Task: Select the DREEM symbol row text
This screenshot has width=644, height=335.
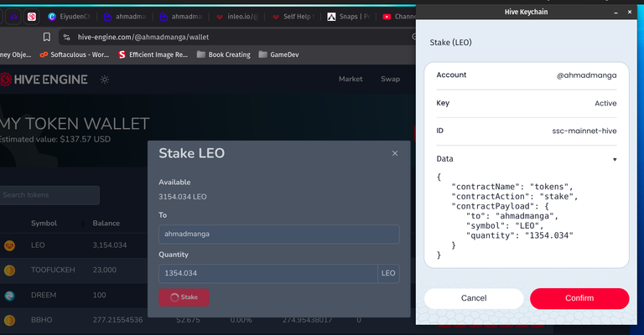Action: pos(44,296)
